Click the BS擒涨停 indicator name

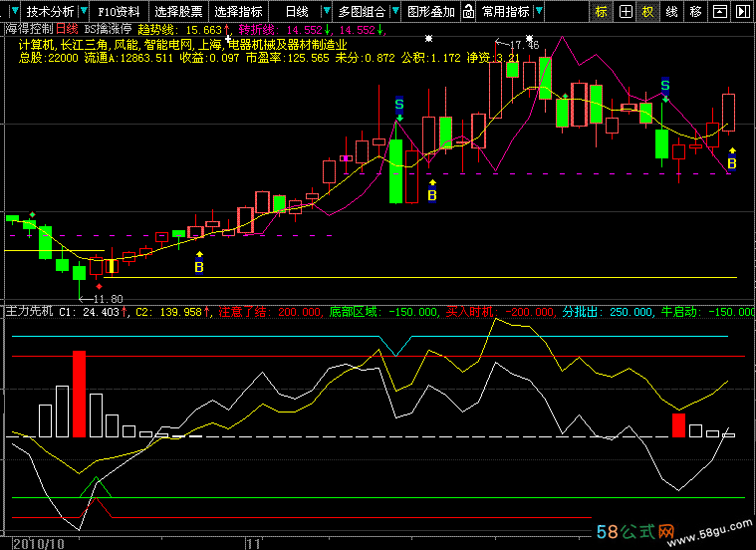point(108,30)
